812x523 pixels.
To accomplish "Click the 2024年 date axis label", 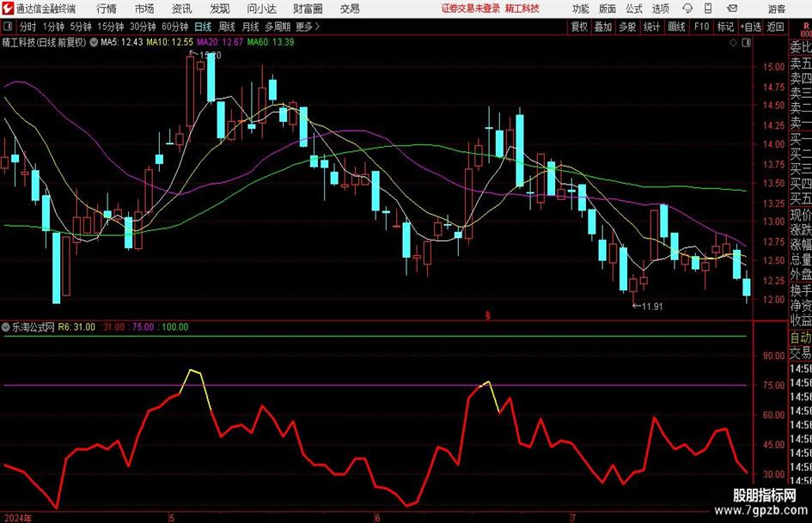I will (x=18, y=518).
